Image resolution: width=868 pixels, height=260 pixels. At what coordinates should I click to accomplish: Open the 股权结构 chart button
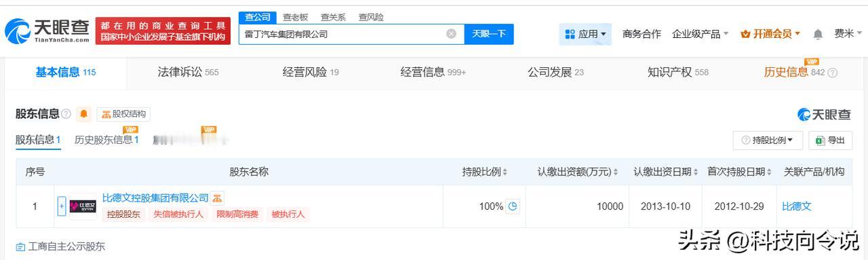(123, 114)
